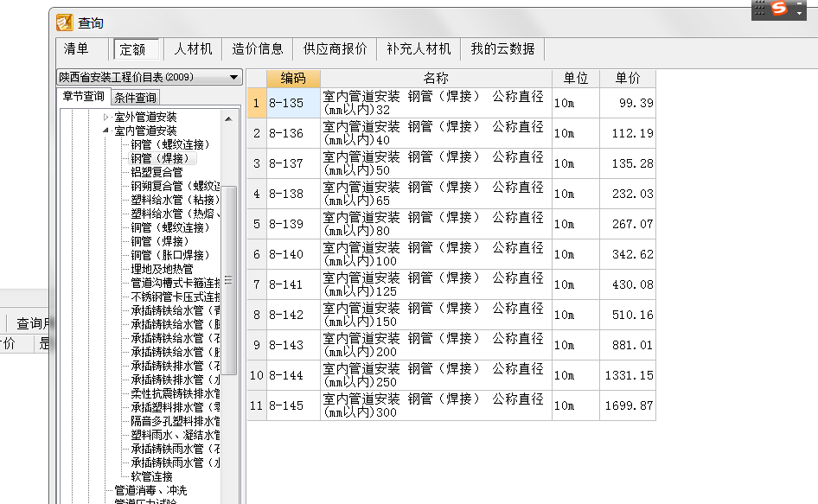Select code cell 8-135
The width and height of the screenshot is (818, 504).
click(293, 103)
